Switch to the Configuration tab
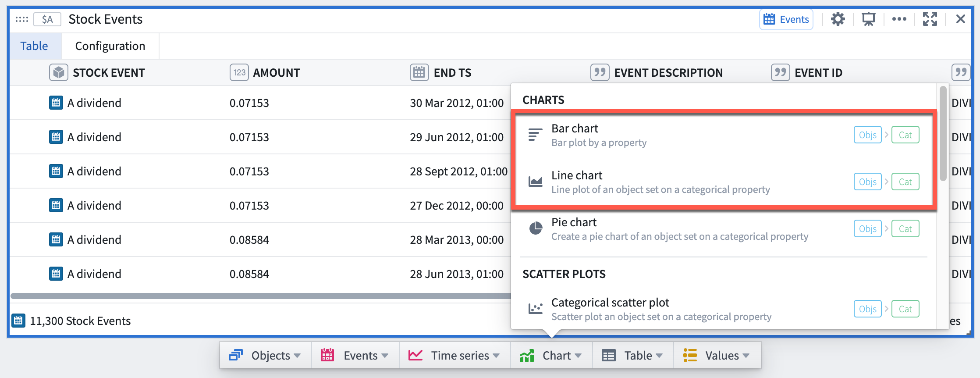This screenshot has width=980, height=378. [x=110, y=46]
